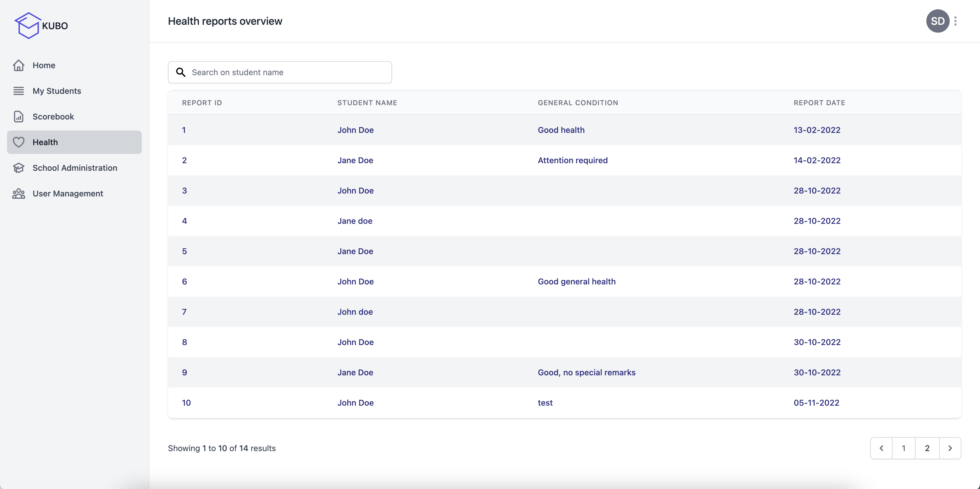The height and width of the screenshot is (489, 980).
Task: Click the Scorebook document icon
Action: pos(19,116)
